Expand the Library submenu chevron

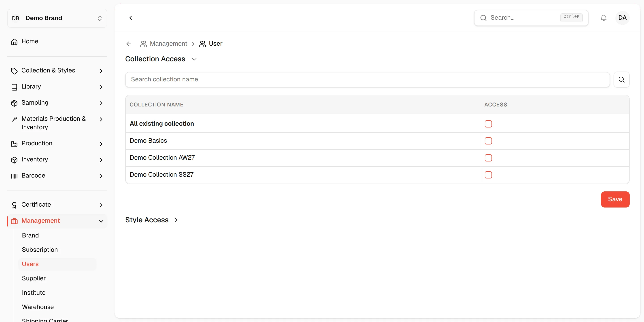(101, 87)
